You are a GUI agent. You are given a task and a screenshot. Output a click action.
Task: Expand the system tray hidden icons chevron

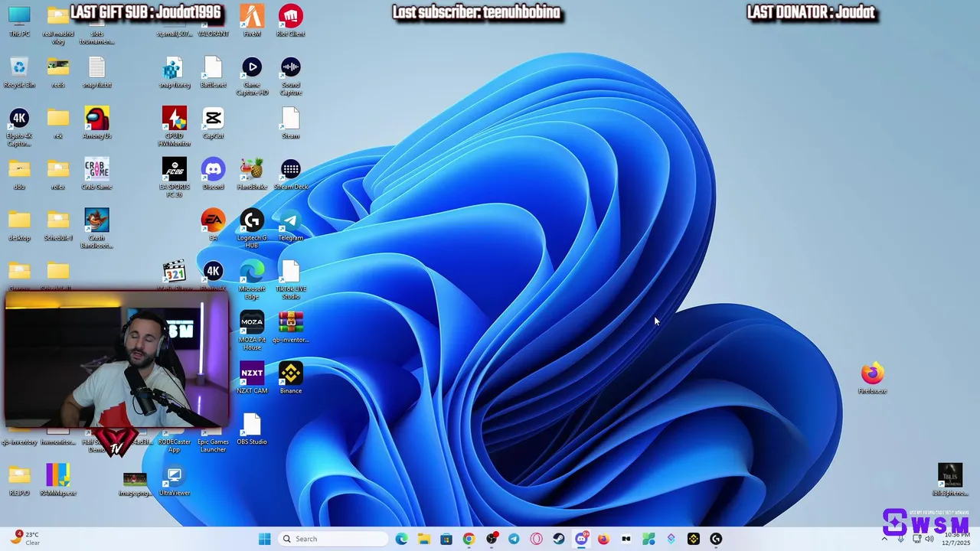tap(885, 539)
